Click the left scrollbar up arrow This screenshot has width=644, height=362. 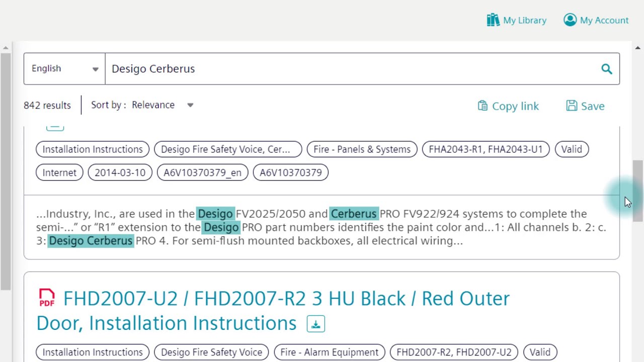6,48
